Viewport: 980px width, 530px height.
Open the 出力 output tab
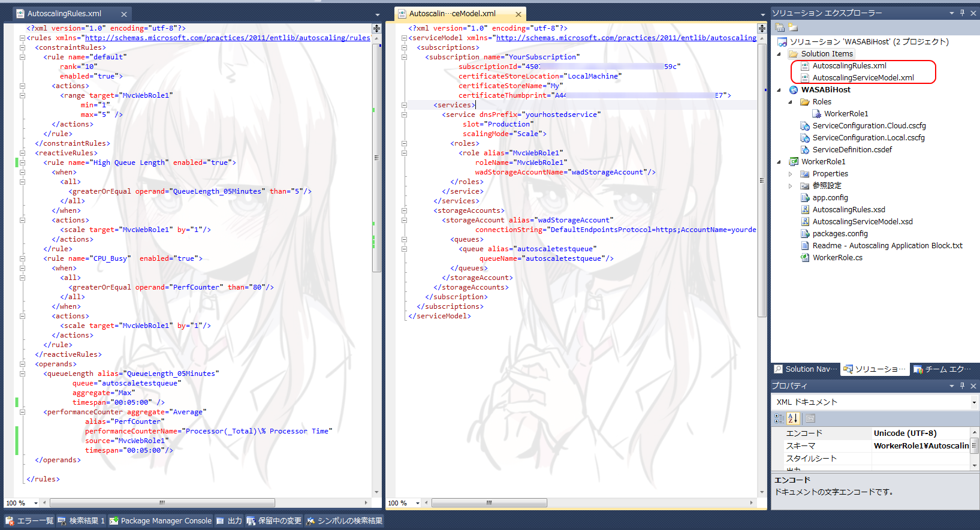(229, 521)
